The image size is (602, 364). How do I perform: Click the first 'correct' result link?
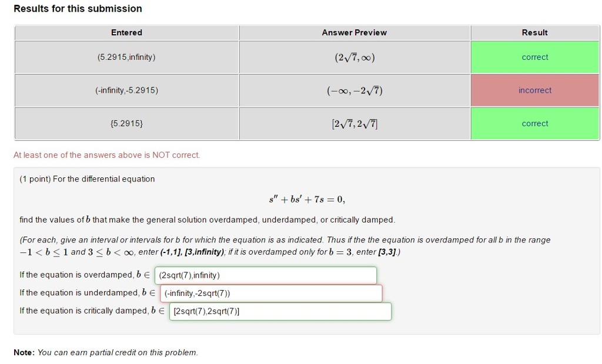[x=534, y=57]
